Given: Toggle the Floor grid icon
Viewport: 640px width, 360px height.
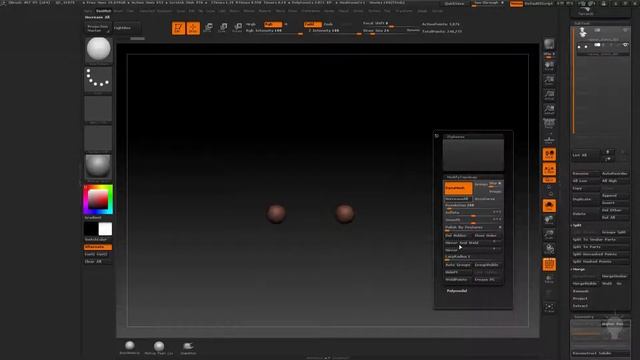Looking at the screenshot, I should tap(549, 140).
